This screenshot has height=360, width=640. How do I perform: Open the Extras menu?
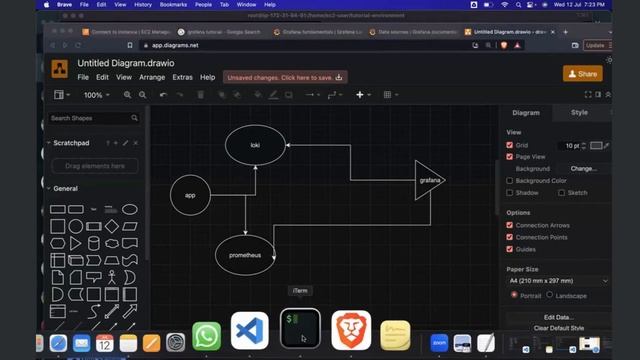point(182,77)
